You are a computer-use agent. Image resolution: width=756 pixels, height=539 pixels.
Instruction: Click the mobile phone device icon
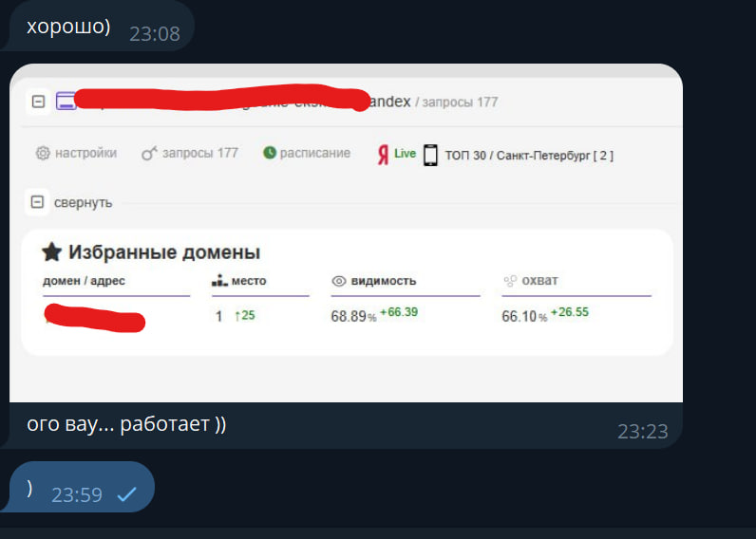click(x=430, y=155)
